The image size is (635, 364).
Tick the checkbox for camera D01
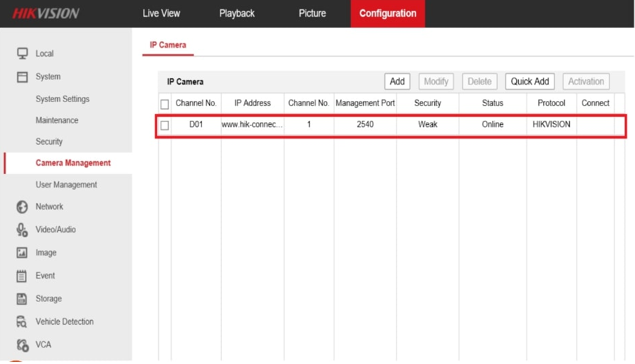click(x=165, y=125)
